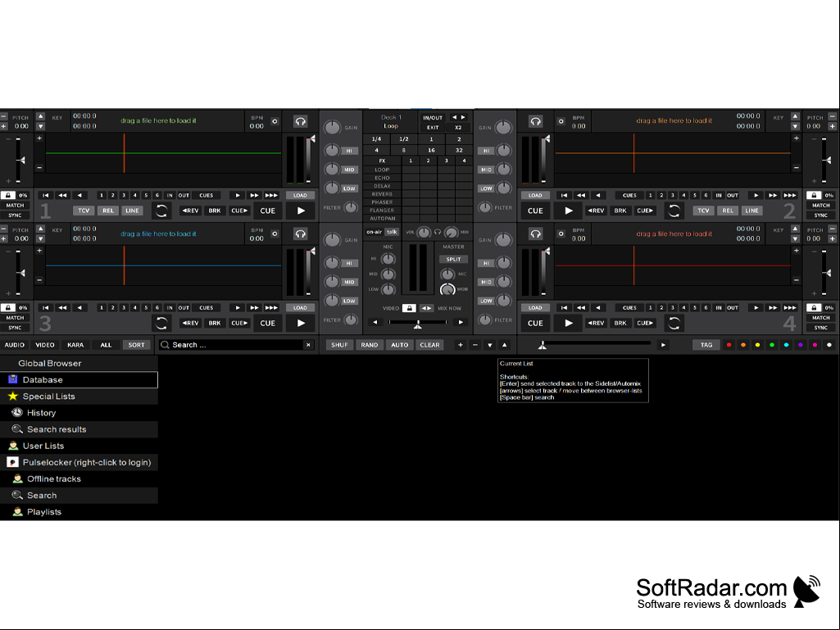This screenshot has height=630, width=840.
Task: Click the Pulselocker icon
Action: tap(13, 462)
